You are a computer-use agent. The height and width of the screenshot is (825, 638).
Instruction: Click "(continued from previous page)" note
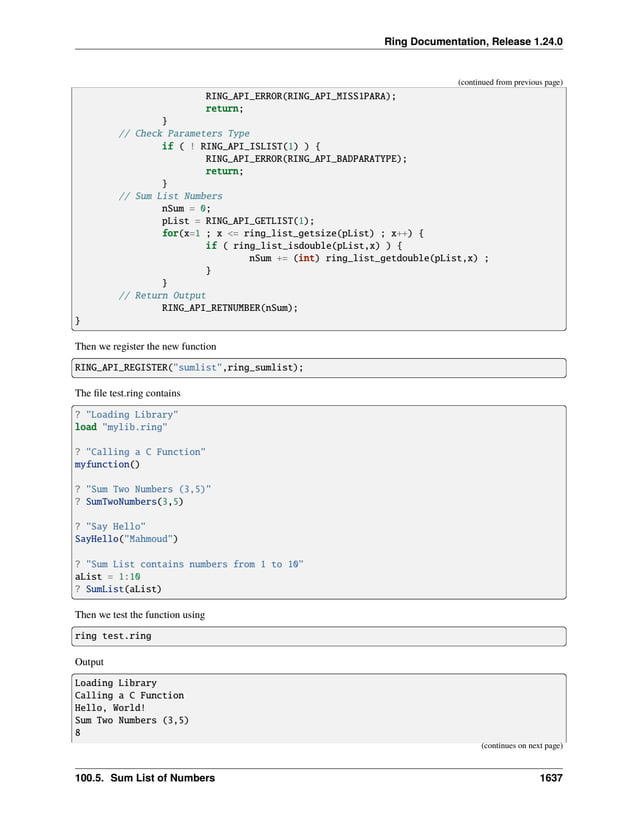coord(510,82)
